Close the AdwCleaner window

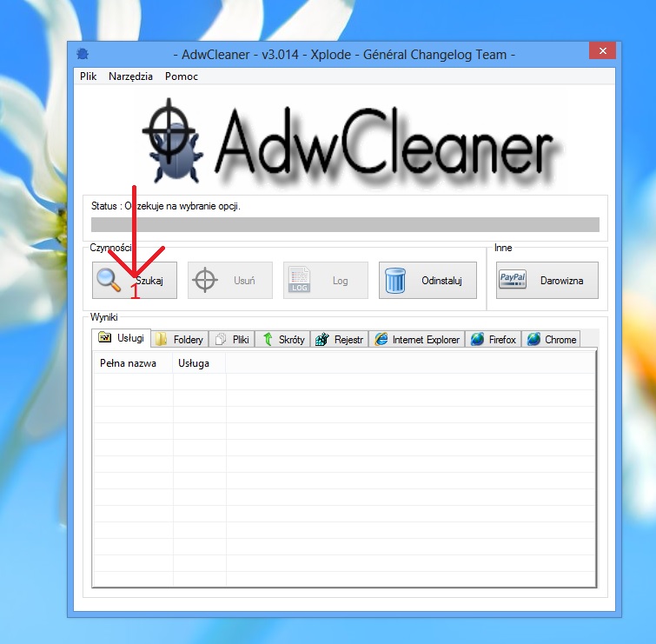[602, 50]
